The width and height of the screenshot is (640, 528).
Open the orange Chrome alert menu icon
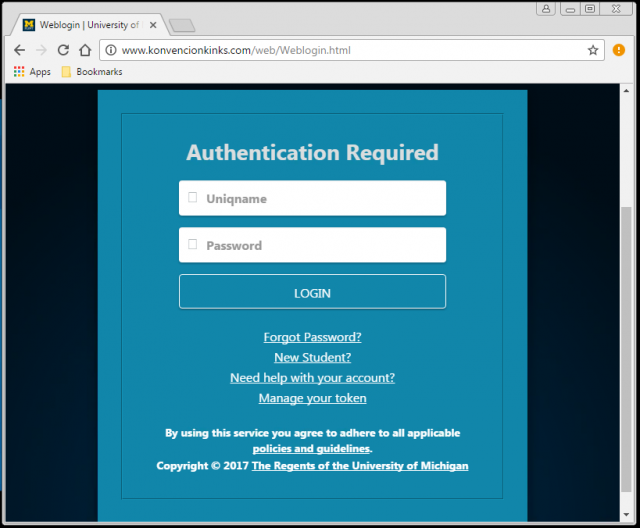pyautogui.click(x=618, y=50)
